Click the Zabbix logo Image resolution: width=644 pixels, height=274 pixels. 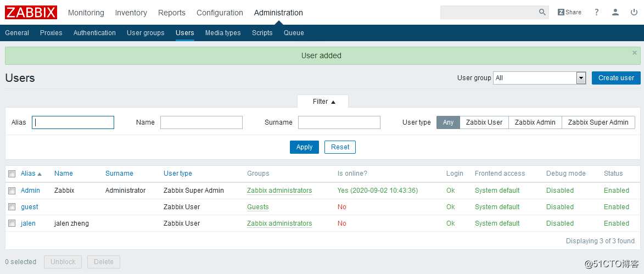pos(31,12)
